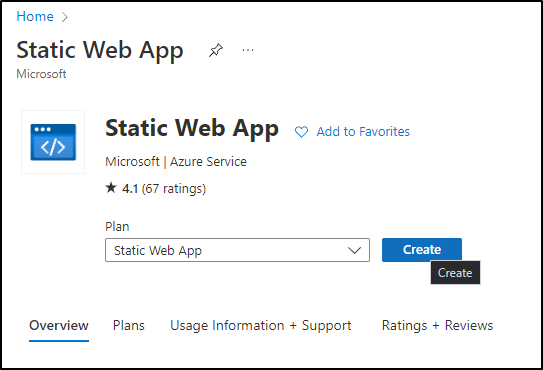Click Add to Favorites link
The image size is (543, 370).
point(363,132)
